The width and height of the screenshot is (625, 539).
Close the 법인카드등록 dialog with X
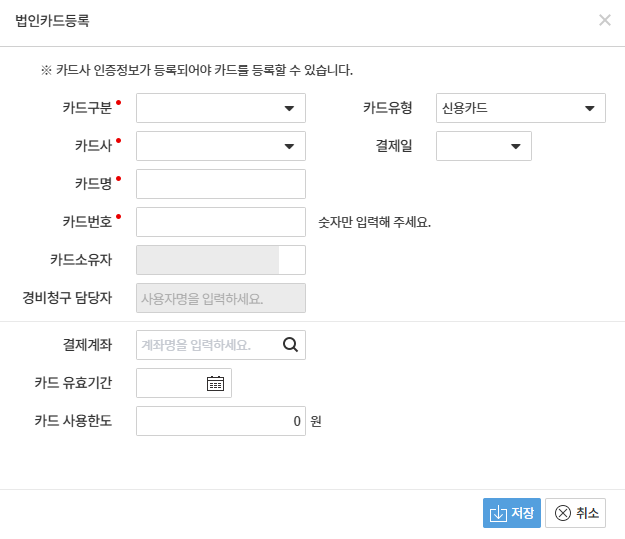click(605, 20)
